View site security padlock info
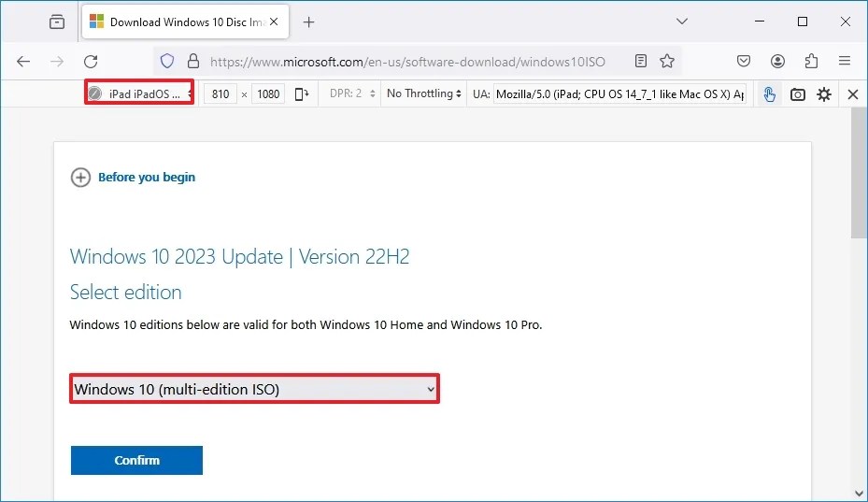The height and width of the screenshot is (502, 868). tap(193, 62)
